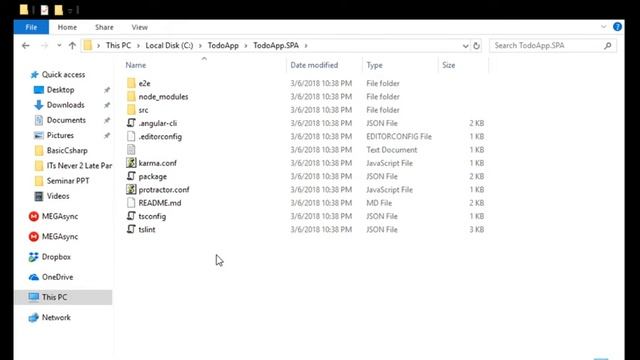Image resolution: width=640 pixels, height=360 pixels.
Task: Click the tslint JSON file icon
Action: coord(131,229)
